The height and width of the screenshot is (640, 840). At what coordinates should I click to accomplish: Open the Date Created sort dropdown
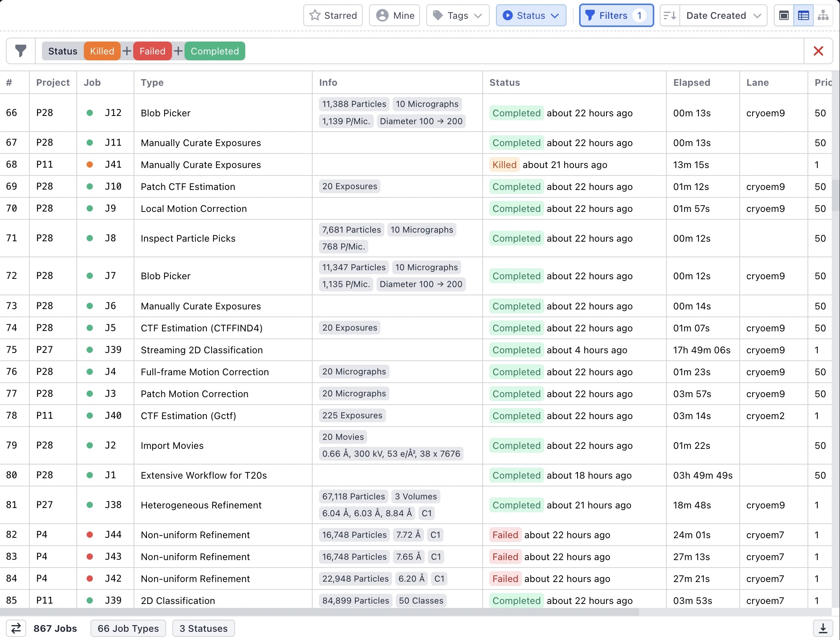[723, 16]
